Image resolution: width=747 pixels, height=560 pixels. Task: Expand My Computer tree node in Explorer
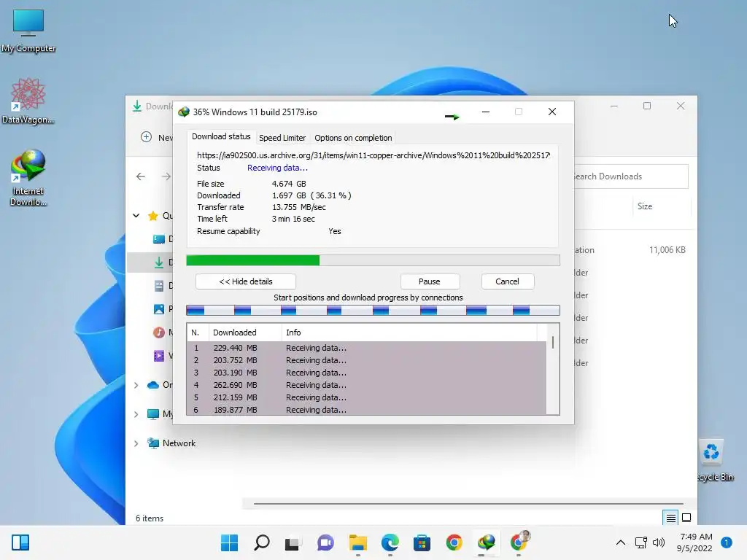[x=136, y=414]
